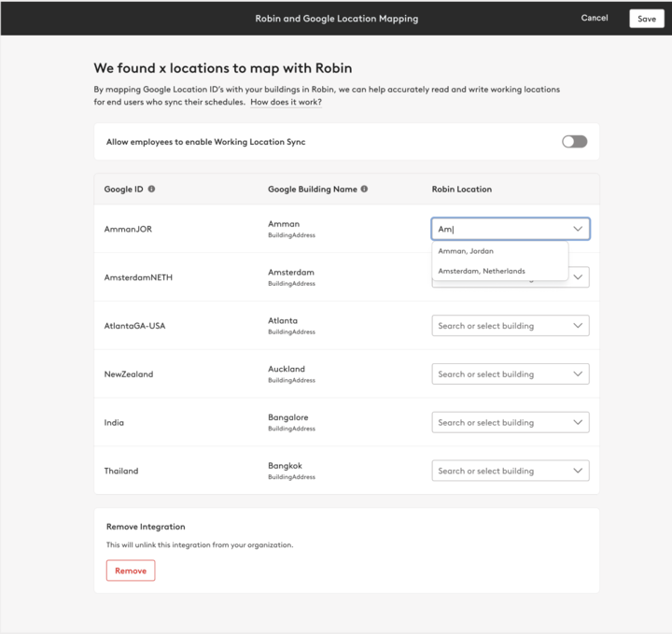The image size is (672, 634).
Task: Focus the Robin Location field containing Am
Action: 499,229
